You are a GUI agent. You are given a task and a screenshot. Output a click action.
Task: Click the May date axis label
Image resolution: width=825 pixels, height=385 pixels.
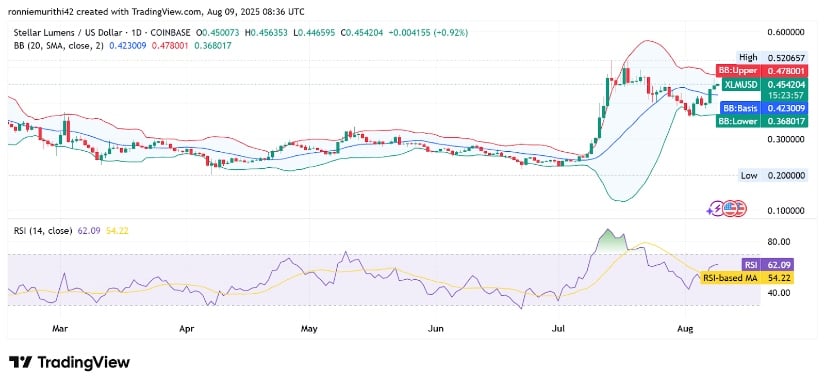[x=309, y=329]
